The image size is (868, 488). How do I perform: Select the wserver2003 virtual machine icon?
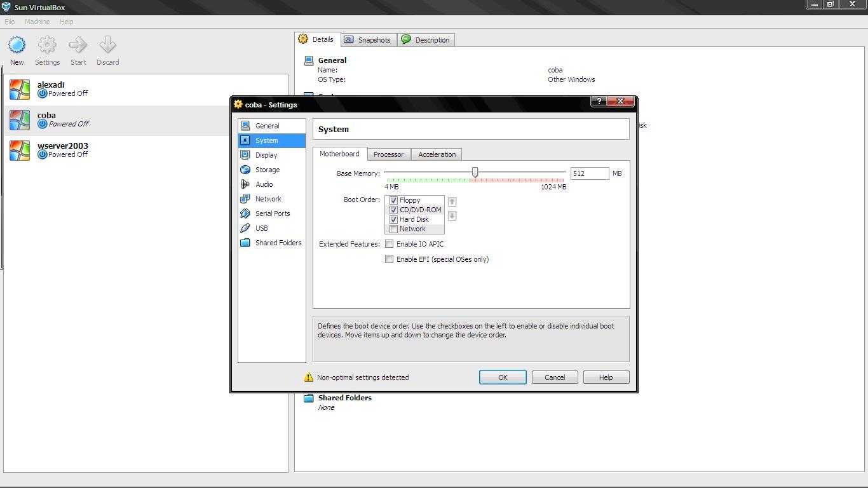(20, 150)
